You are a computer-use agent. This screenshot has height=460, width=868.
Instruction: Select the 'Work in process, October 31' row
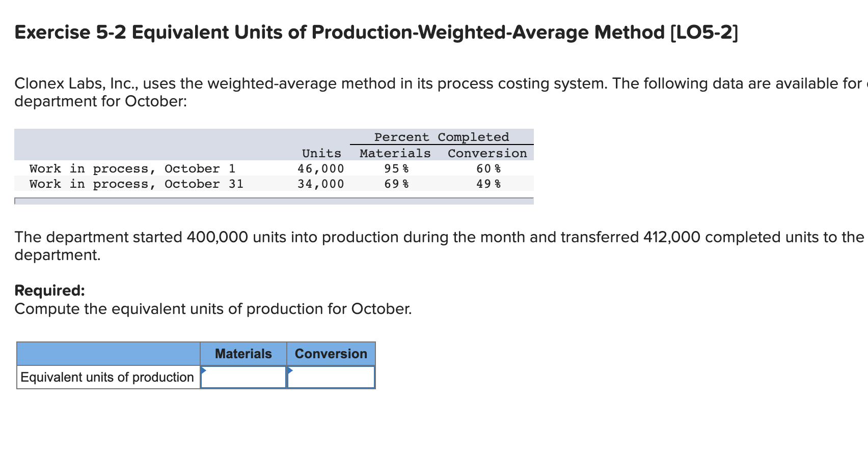pyautogui.click(x=274, y=184)
